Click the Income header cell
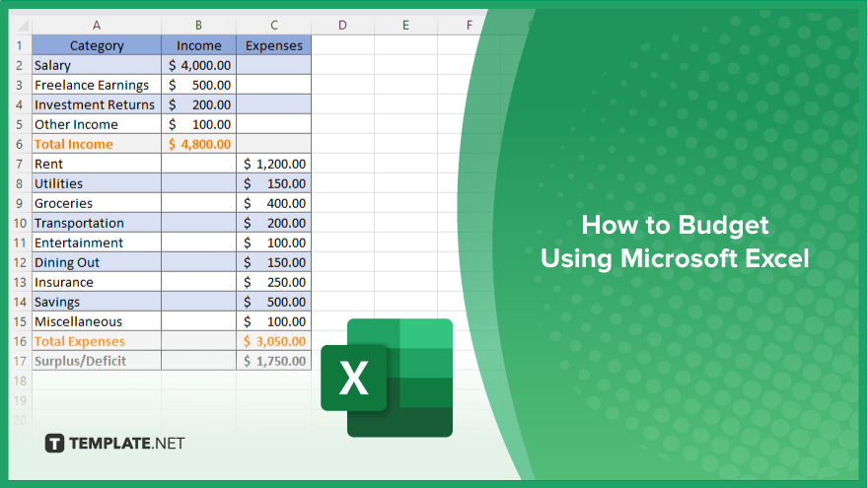 pos(198,45)
